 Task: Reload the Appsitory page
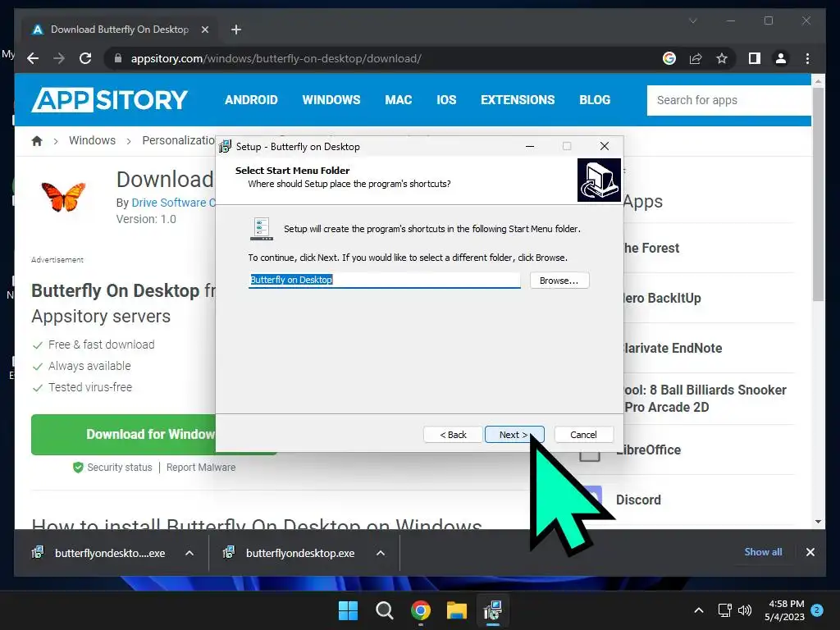(x=85, y=58)
